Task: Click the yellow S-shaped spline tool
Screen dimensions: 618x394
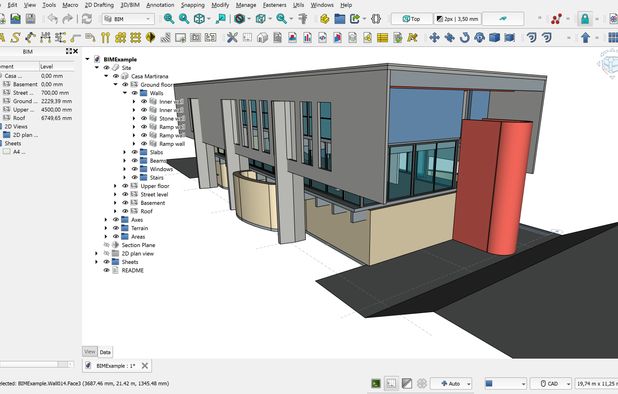Action: click(x=15, y=37)
